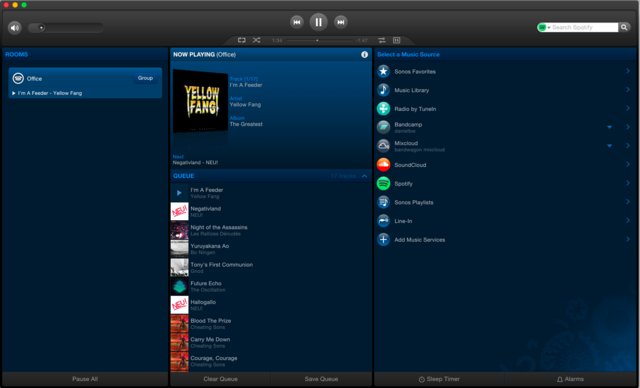The image size is (640, 388).
Task: Click the Sonos Playlists label
Action: tap(413, 202)
